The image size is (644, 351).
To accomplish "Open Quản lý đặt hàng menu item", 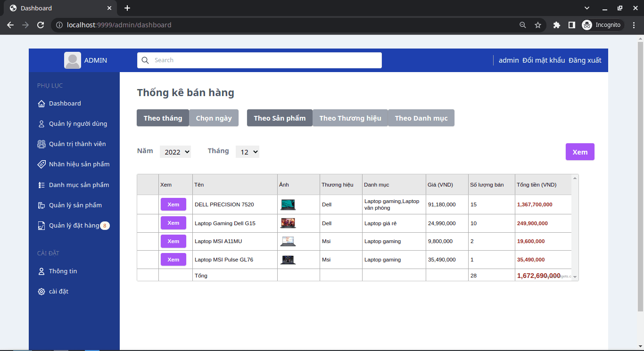I will [74, 226].
